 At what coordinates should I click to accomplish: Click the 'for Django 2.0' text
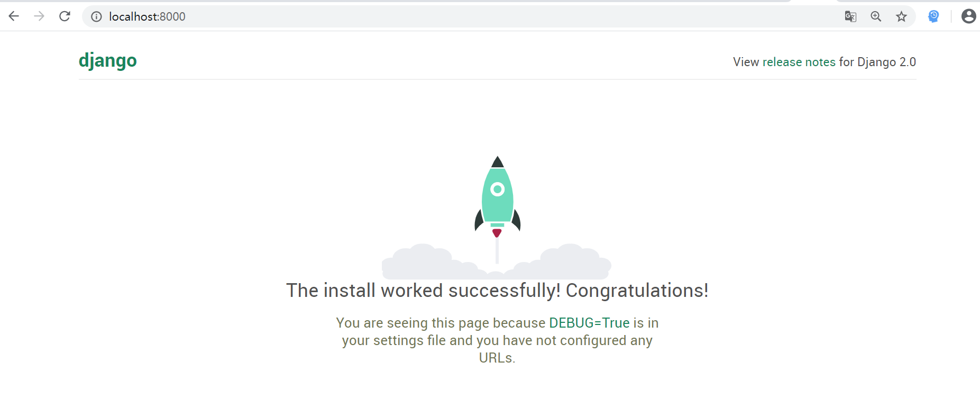(x=877, y=62)
